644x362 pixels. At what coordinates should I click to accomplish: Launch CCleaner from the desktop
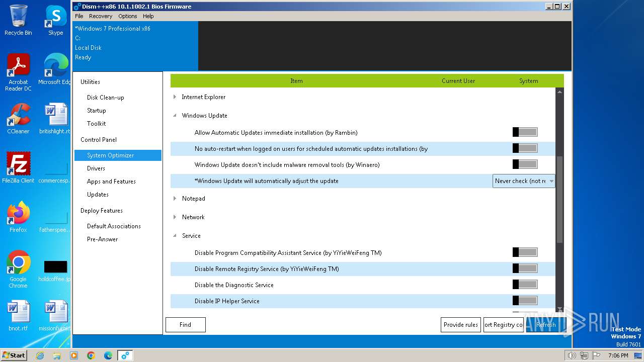18,119
